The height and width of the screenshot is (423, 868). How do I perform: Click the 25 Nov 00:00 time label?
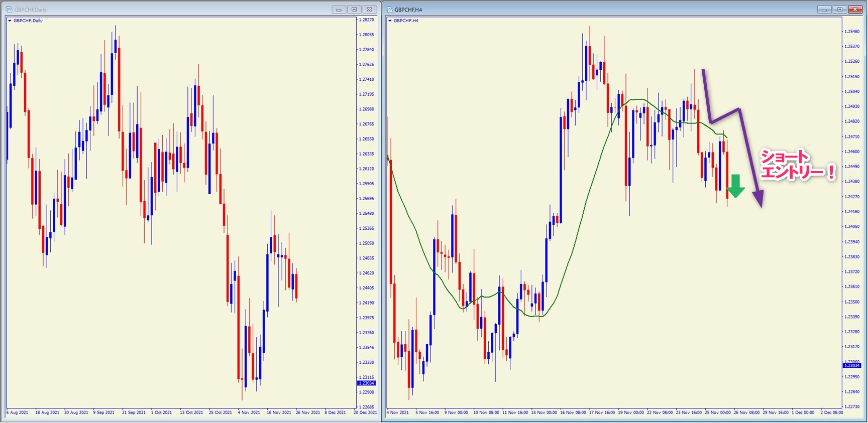718,412
